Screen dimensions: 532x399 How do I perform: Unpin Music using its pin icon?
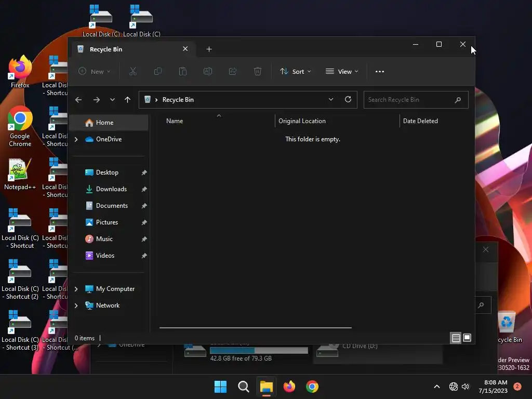[144, 239]
